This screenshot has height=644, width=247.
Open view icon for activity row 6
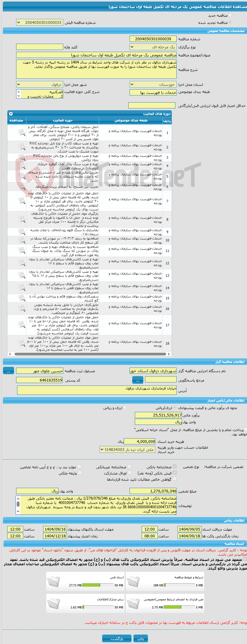pyautogui.click(x=21, y=187)
